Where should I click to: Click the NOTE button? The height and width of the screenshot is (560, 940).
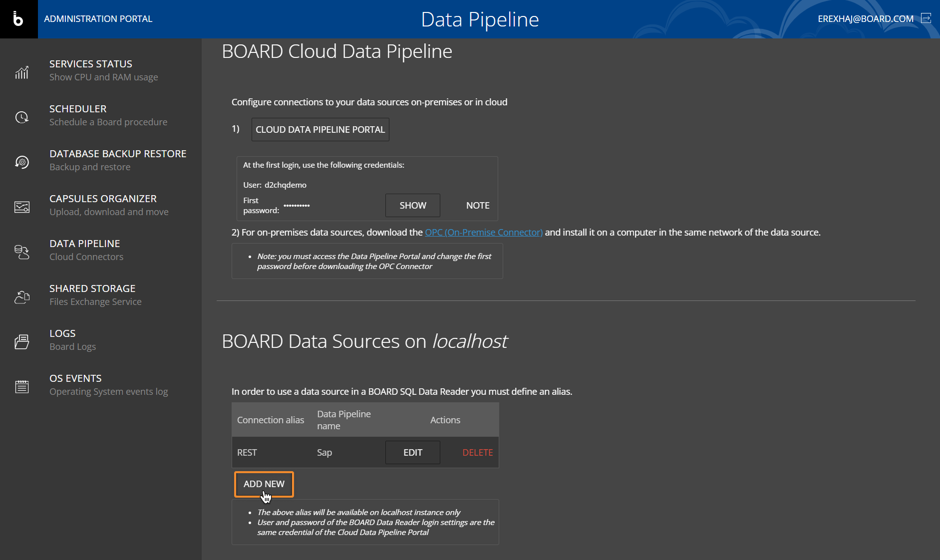[x=478, y=206]
